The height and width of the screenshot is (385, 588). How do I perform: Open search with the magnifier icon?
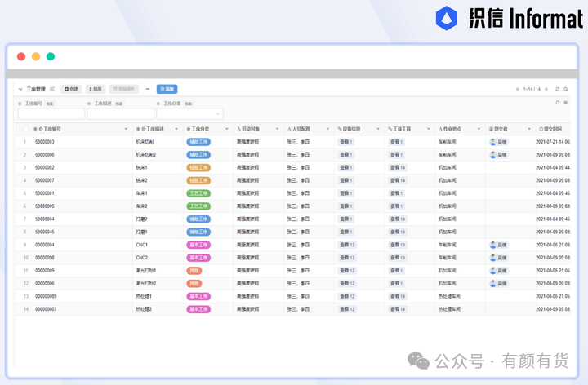[567, 89]
